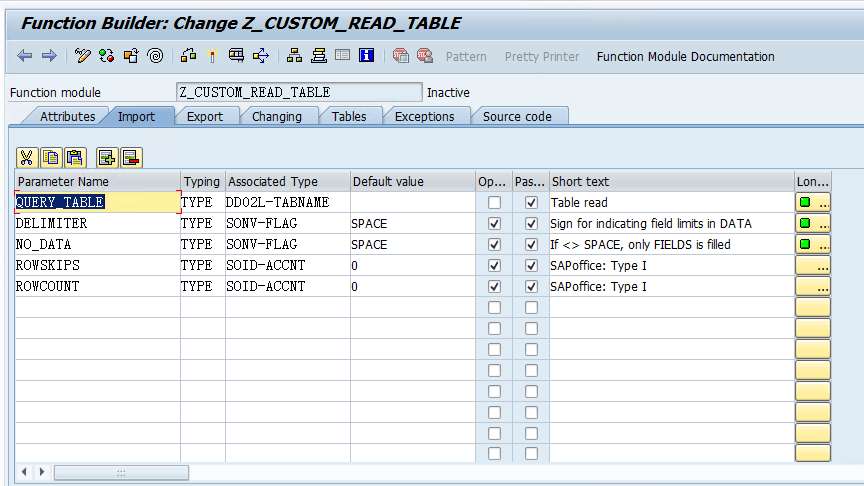Switch to the Attributes tab

click(67, 116)
